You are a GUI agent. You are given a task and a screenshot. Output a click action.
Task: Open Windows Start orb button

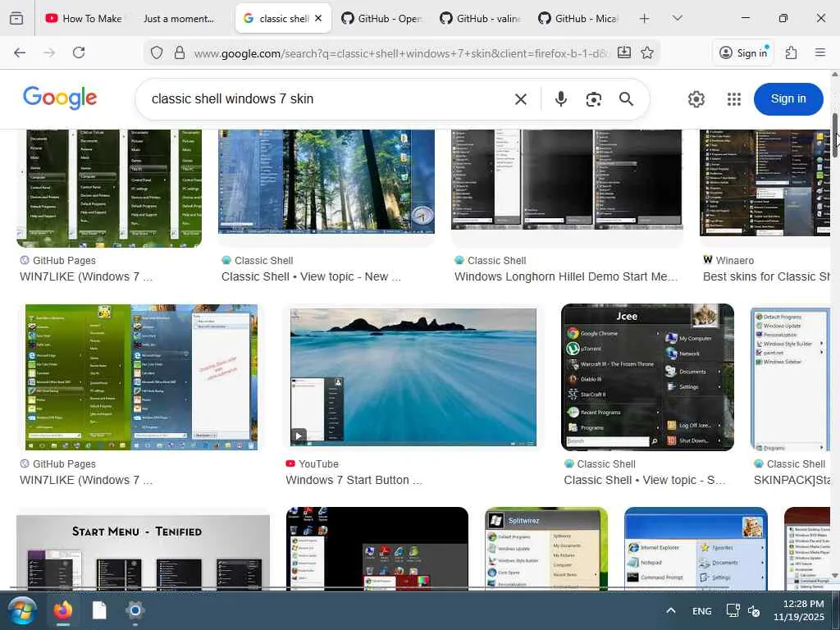pos(22,610)
